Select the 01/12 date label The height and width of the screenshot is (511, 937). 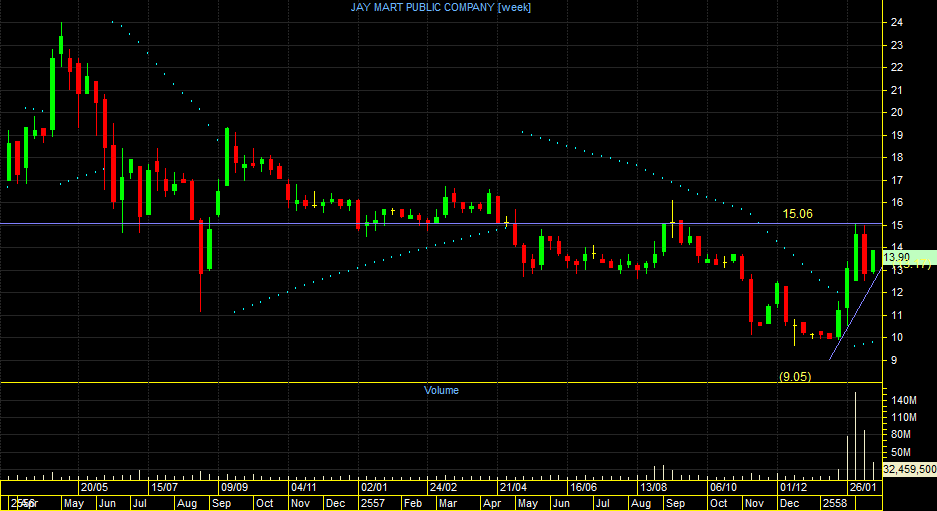[x=794, y=487]
